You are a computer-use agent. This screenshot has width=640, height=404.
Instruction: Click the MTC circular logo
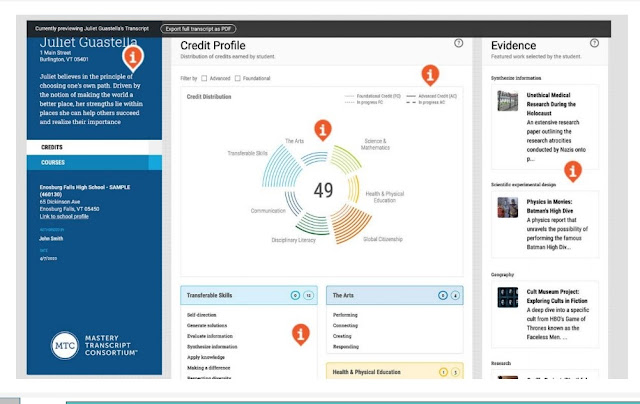coord(64,346)
